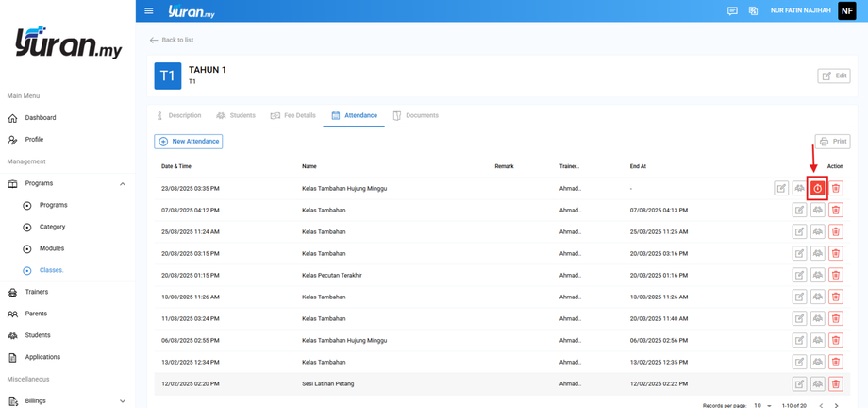This screenshot has height=408, width=868.
Task: Switch to the Students tab
Action: coord(236,115)
